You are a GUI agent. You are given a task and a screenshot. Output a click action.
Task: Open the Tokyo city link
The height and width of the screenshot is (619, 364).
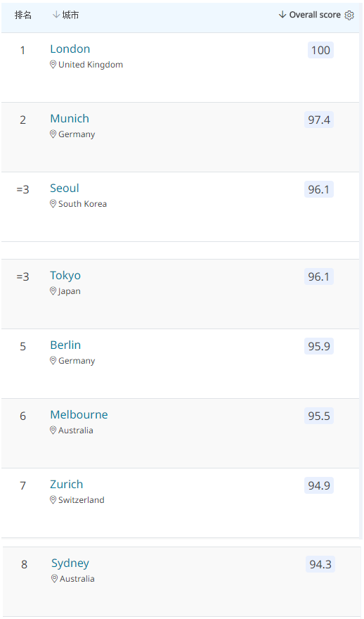(x=65, y=276)
